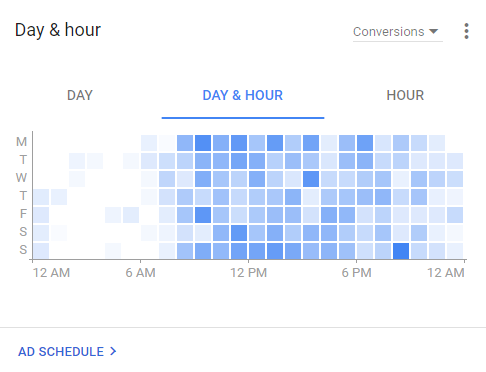The height and width of the screenshot is (372, 486).
Task: Click Tuesday's 11 AM heatmap cell
Action: (x=239, y=161)
